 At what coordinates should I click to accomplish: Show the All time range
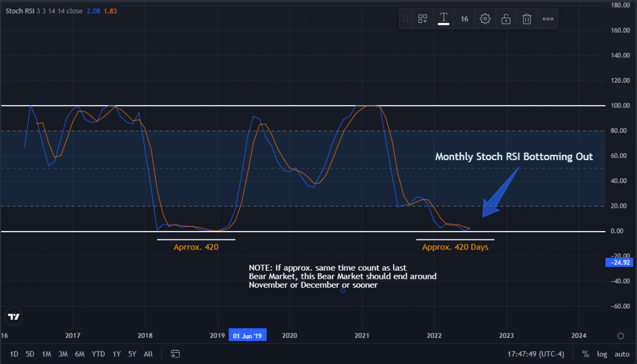point(148,354)
